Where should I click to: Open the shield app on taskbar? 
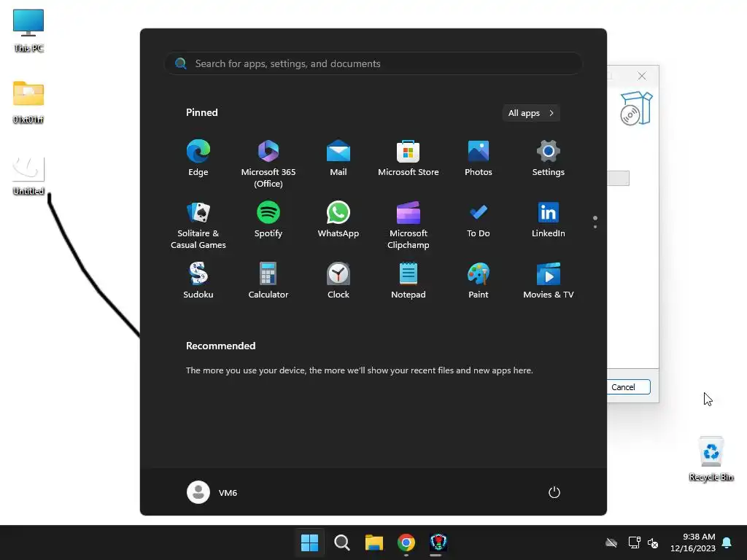click(x=438, y=542)
